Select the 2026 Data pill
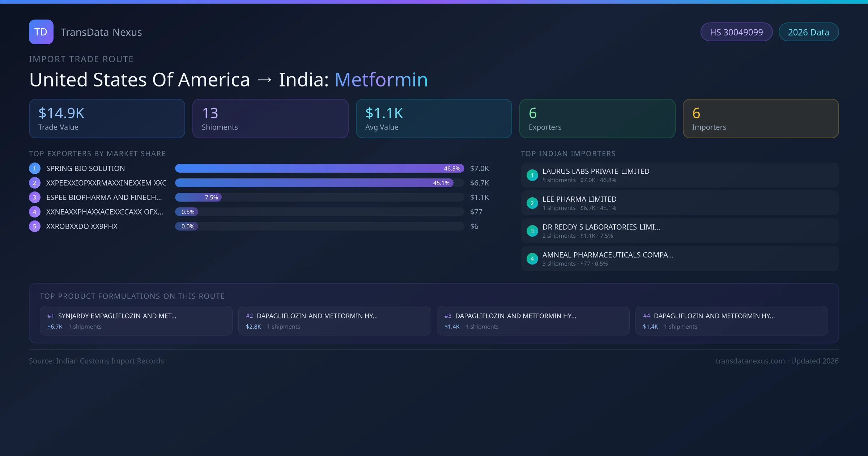Image resolution: width=868 pixels, height=456 pixels. [x=809, y=32]
